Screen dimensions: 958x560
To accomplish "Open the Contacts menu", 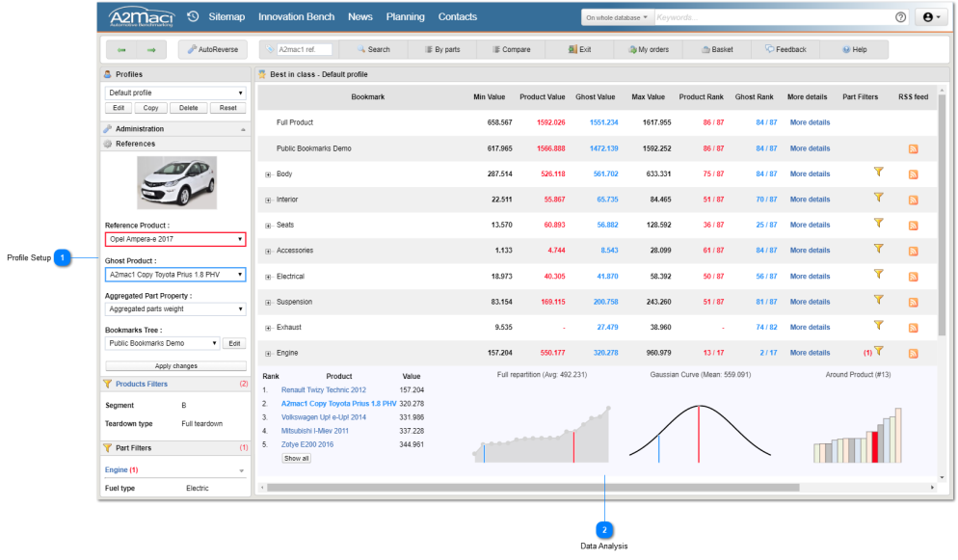I will pos(457,17).
